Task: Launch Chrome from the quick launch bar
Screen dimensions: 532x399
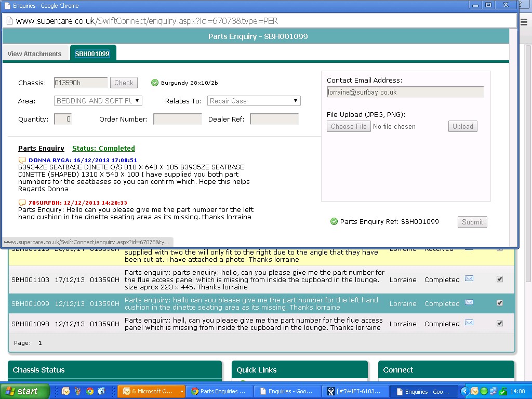Action: coord(90,391)
